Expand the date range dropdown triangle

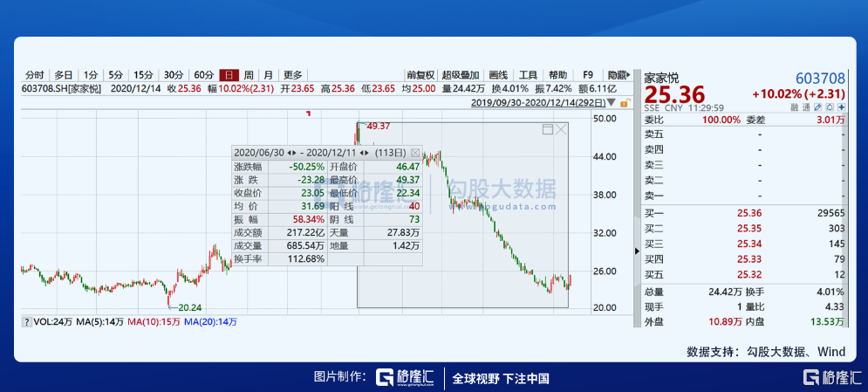[612, 102]
